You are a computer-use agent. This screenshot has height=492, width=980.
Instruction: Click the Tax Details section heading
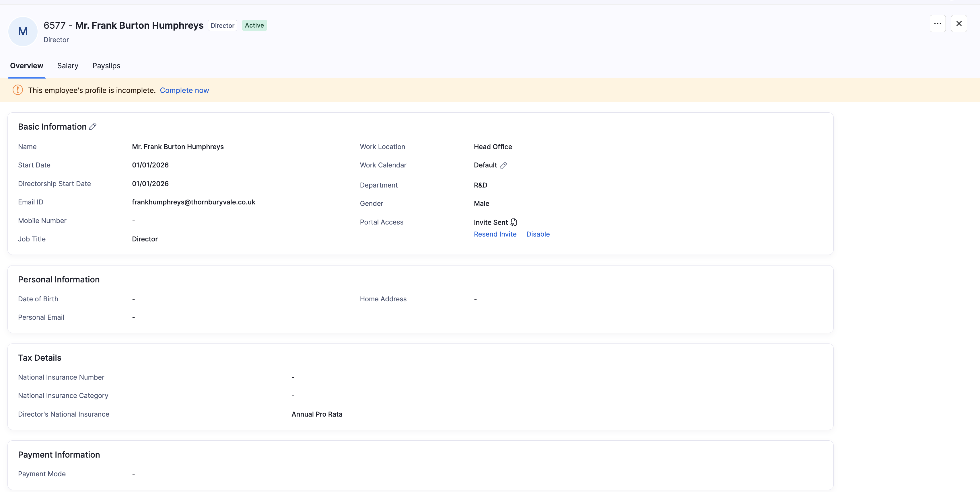click(40, 358)
